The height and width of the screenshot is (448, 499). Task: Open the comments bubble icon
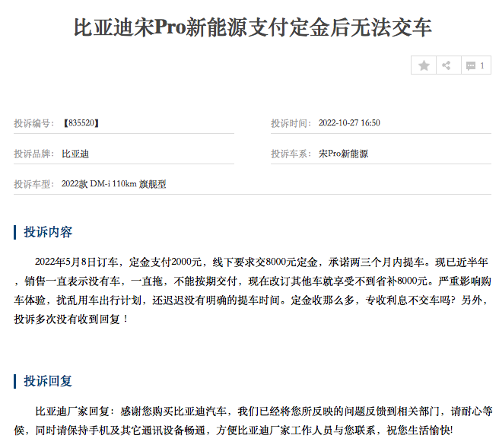pyautogui.click(x=471, y=66)
